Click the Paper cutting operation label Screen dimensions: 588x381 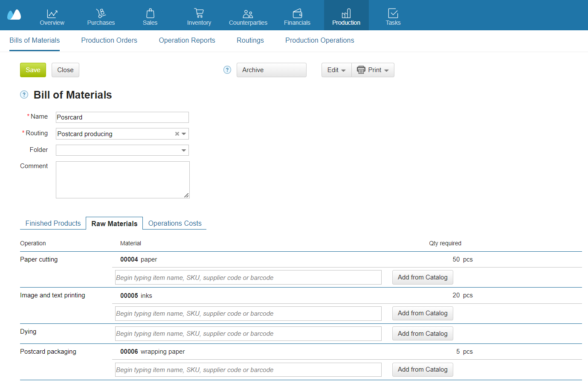click(39, 259)
